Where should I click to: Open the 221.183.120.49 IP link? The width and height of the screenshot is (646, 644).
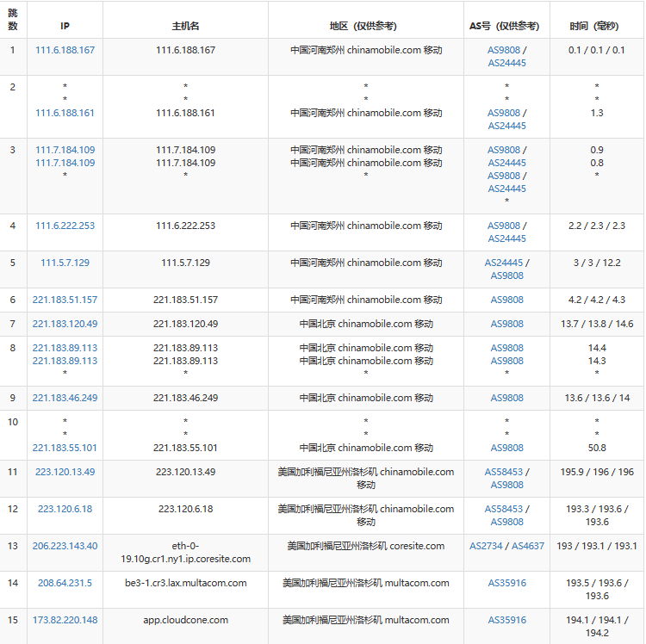click(65, 324)
